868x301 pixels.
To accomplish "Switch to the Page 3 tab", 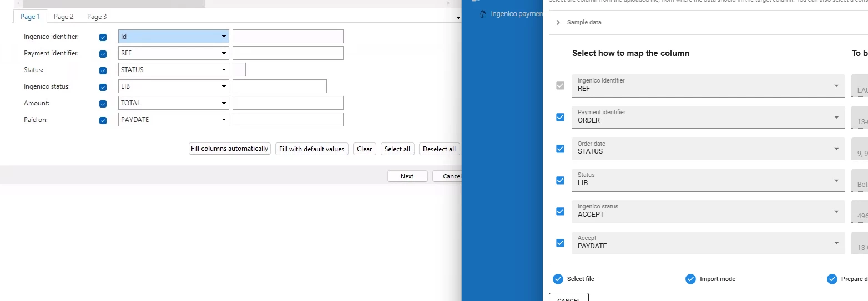I will tap(97, 17).
